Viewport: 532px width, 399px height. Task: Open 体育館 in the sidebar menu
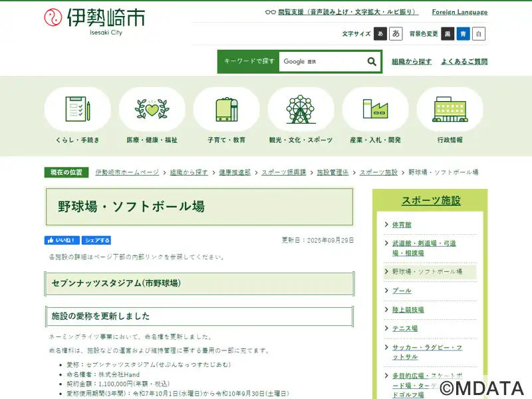click(x=402, y=225)
